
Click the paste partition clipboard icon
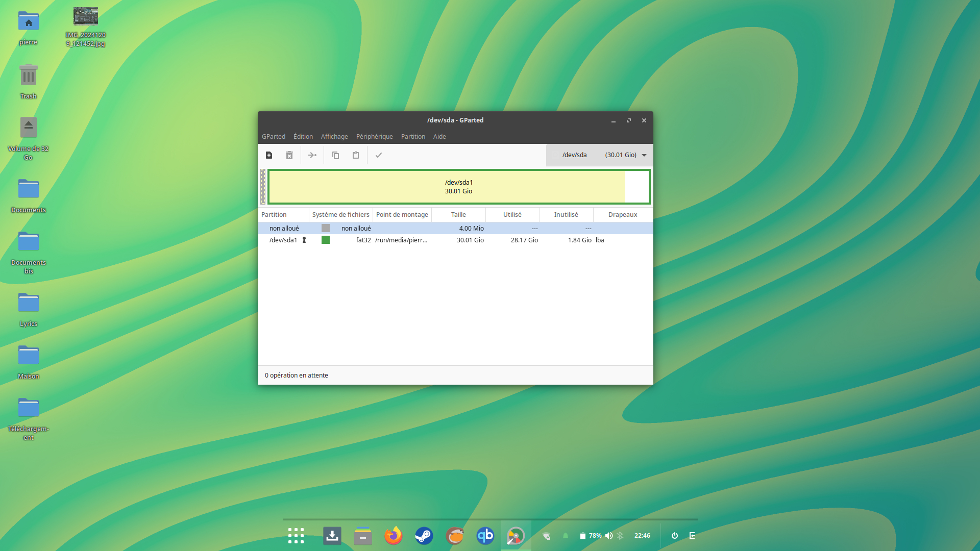[x=356, y=155]
